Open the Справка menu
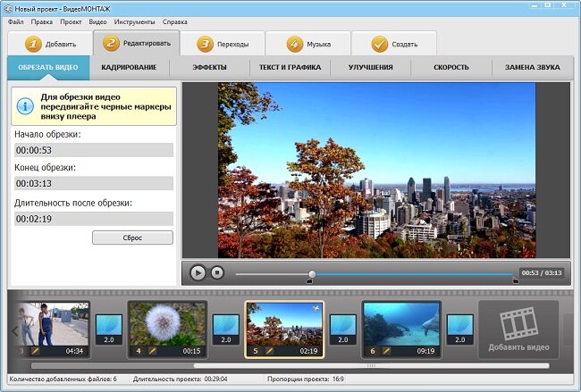 tap(174, 21)
